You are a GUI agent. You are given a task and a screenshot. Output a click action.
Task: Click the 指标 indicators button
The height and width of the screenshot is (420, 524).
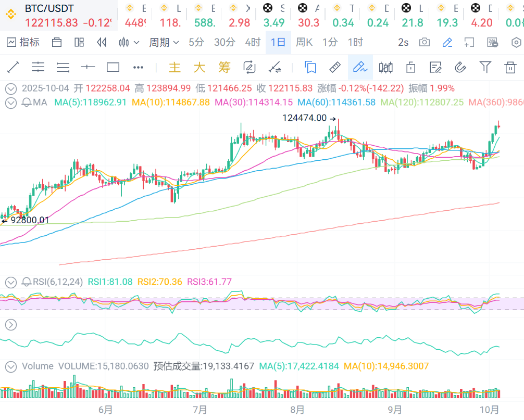pos(23,43)
